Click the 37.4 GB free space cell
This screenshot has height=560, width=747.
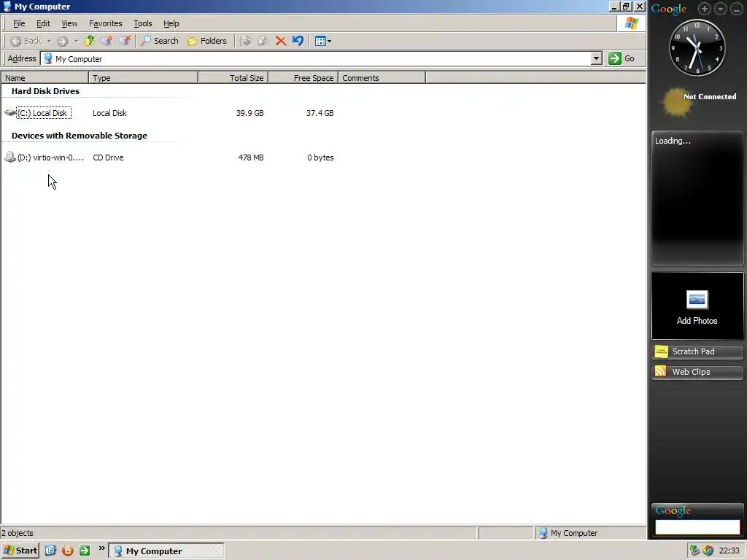[320, 113]
